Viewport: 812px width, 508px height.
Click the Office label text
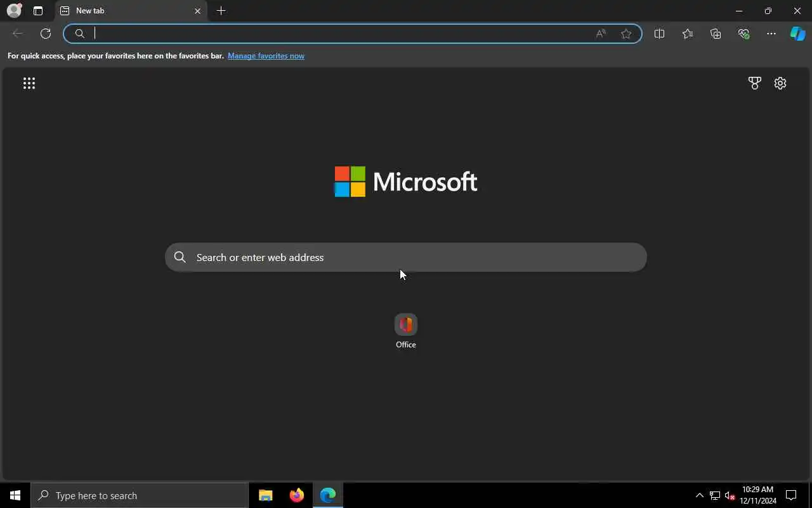pyautogui.click(x=406, y=345)
